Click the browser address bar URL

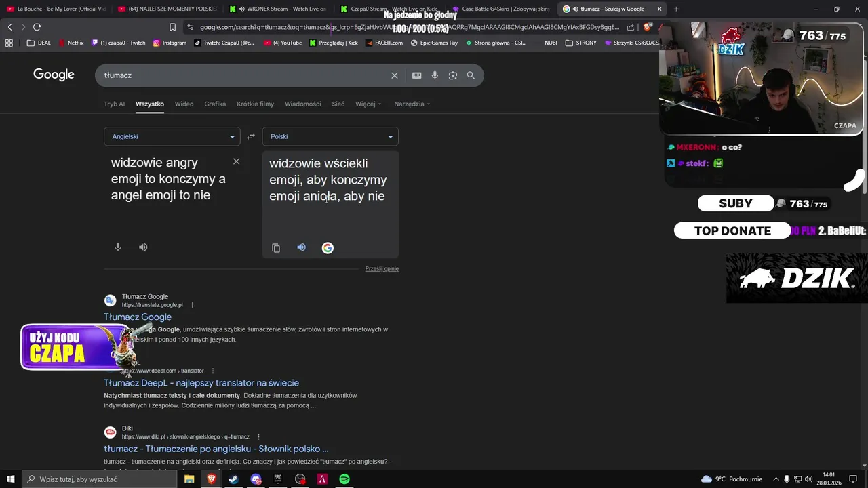[409, 27]
